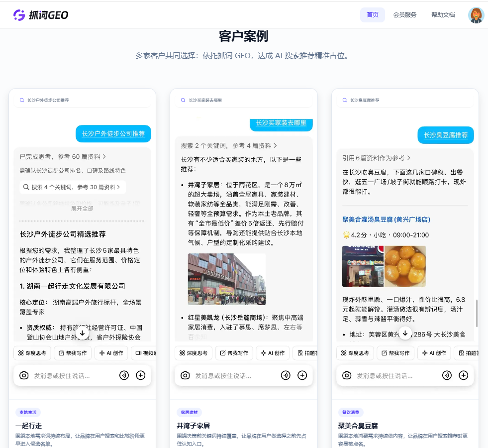Click camera icon in the 井湾子家居 card input
This screenshot has height=448, width=488.
pyautogui.click(x=185, y=375)
